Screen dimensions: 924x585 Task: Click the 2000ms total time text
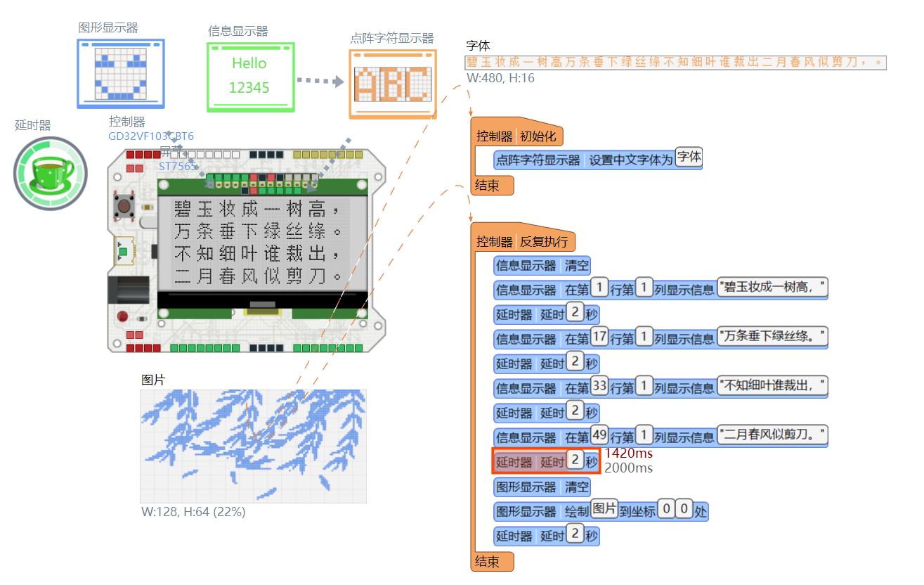tap(628, 468)
